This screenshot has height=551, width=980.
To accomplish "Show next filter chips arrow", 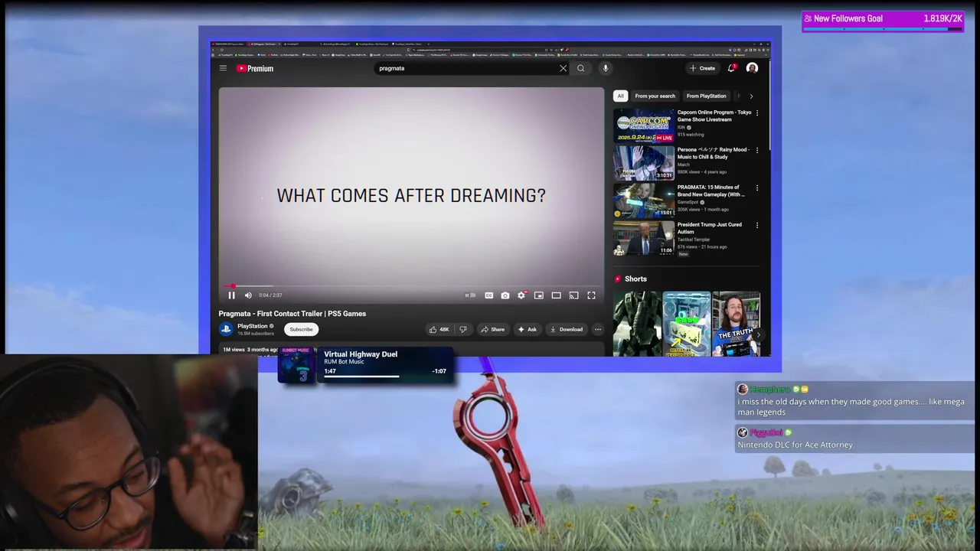I will coord(751,96).
